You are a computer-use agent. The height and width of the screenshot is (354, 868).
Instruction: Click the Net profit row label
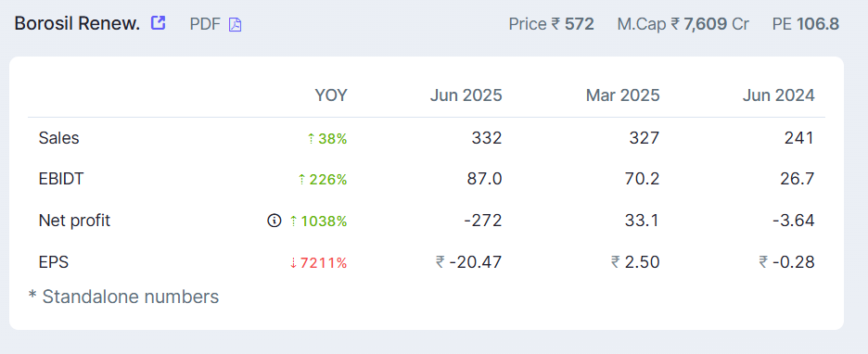[x=75, y=221]
